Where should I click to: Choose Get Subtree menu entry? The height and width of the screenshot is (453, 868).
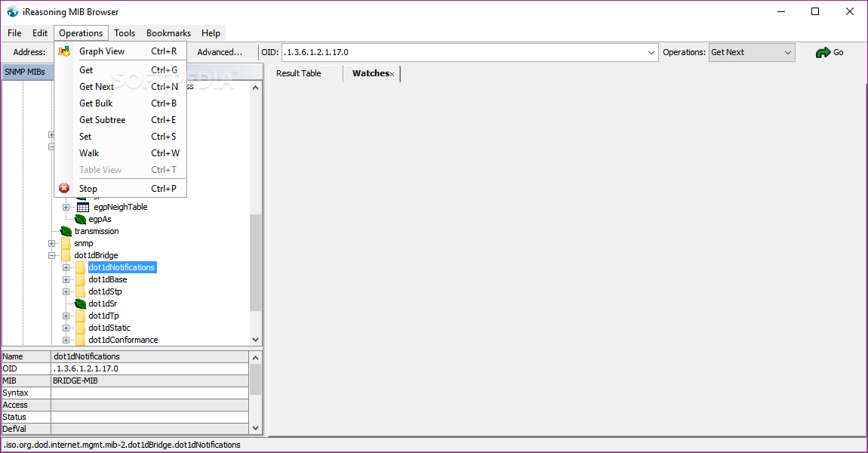121,119
